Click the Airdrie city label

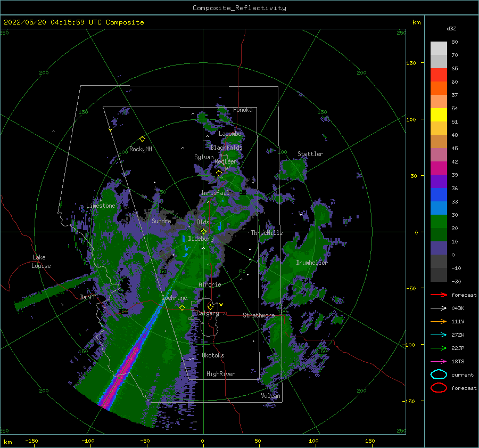point(210,284)
